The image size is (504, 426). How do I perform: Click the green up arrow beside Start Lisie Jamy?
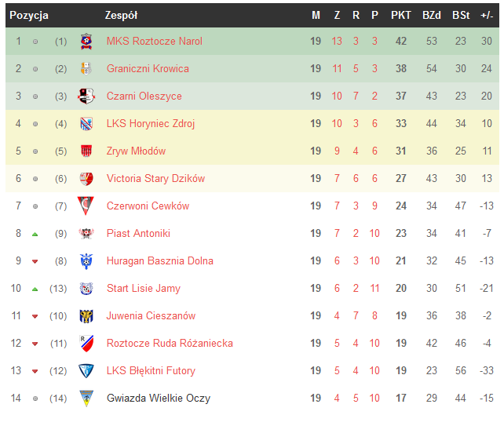(35, 289)
